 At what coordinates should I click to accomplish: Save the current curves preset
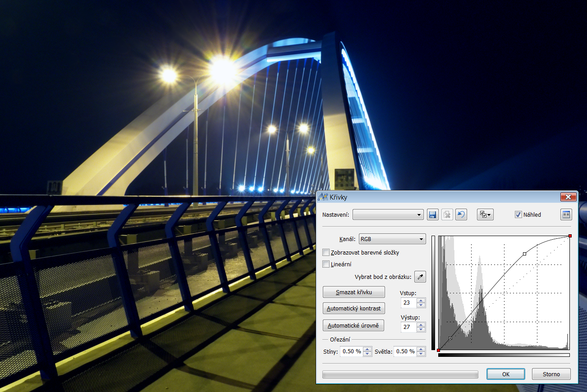[x=432, y=214]
